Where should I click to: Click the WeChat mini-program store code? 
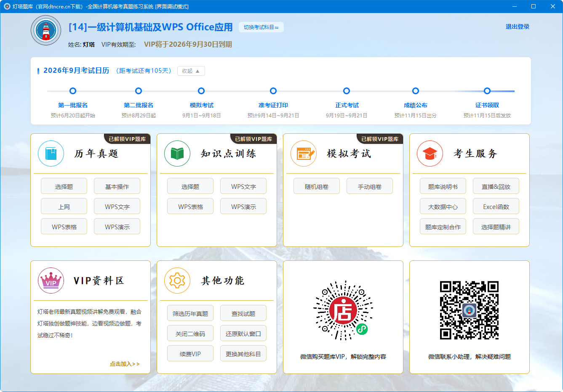pyautogui.click(x=343, y=310)
